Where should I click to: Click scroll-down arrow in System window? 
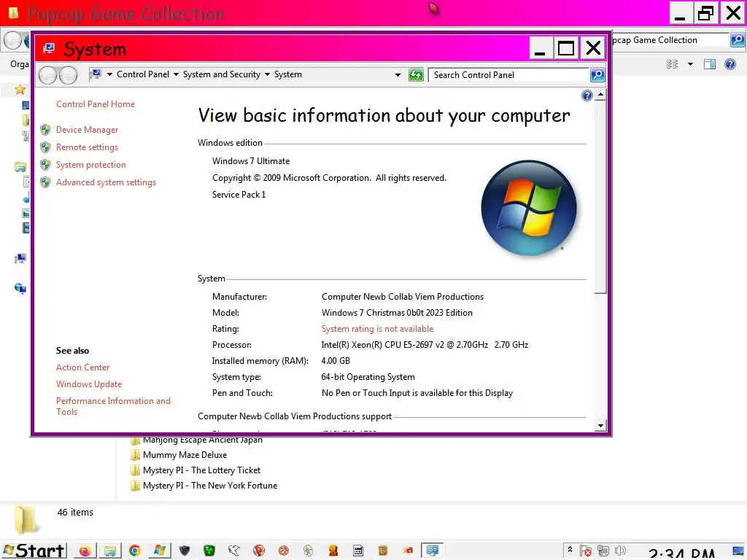[x=600, y=426]
